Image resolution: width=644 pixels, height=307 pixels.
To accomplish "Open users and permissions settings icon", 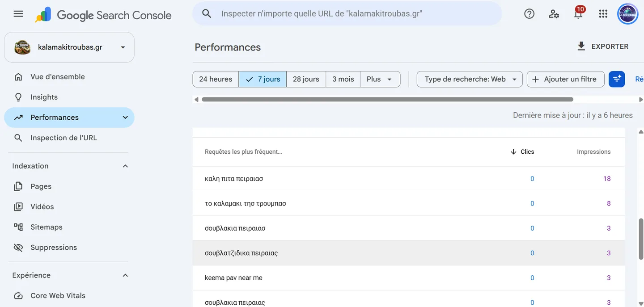I will 554,14.
